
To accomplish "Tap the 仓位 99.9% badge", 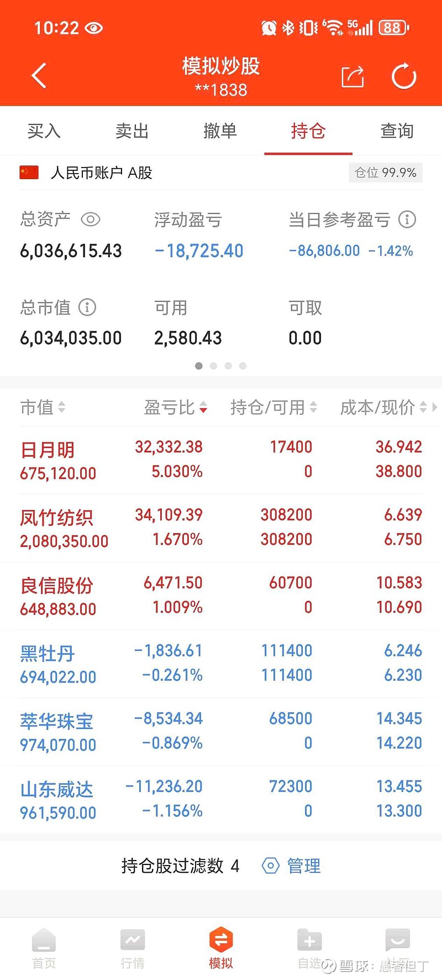I will 386,173.
